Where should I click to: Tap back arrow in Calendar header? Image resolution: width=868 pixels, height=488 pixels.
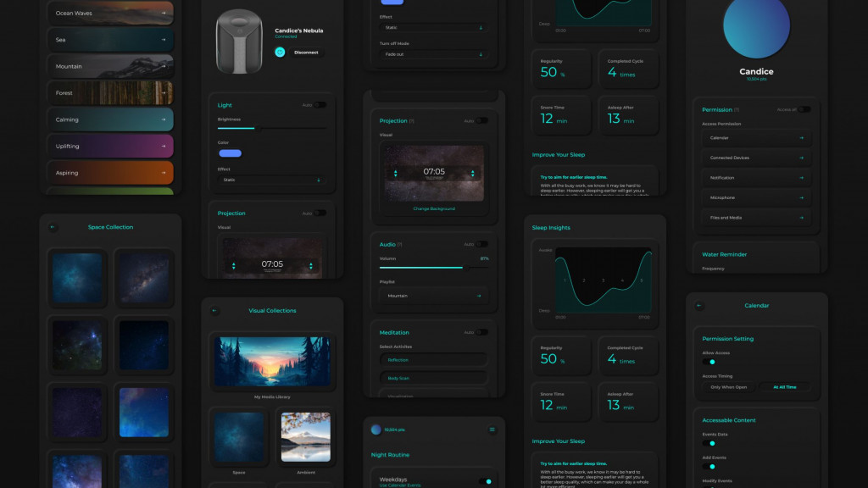[699, 306]
